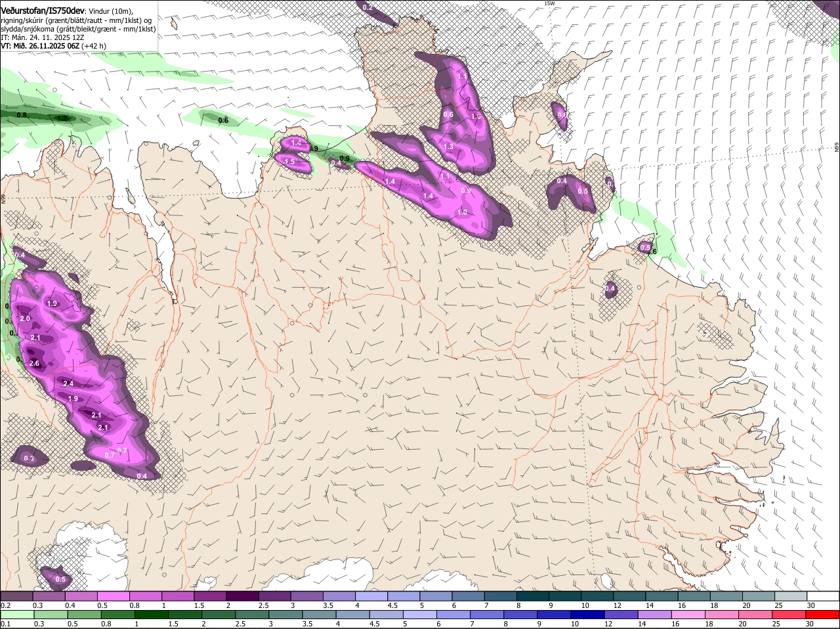840x629 pixels.
Task: Pick the snow legend swatch between 4 and 4.5
Action: [370, 596]
